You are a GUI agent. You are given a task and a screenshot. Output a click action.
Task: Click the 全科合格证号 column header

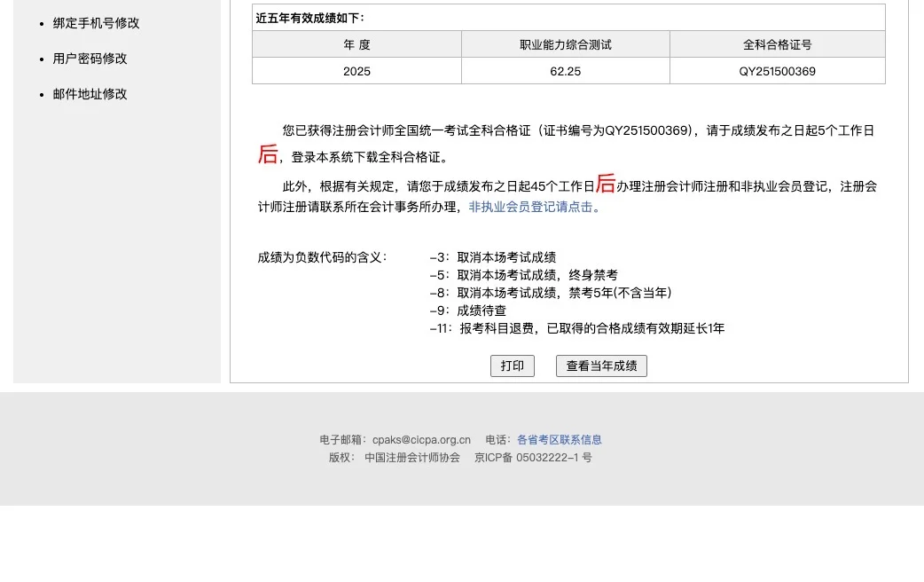[x=777, y=44]
